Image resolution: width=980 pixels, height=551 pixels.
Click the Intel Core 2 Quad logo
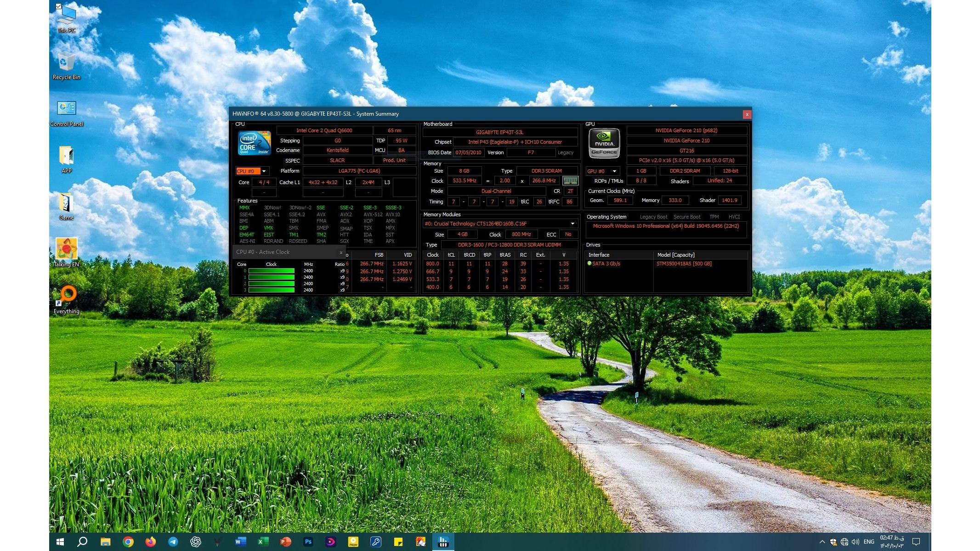(254, 143)
